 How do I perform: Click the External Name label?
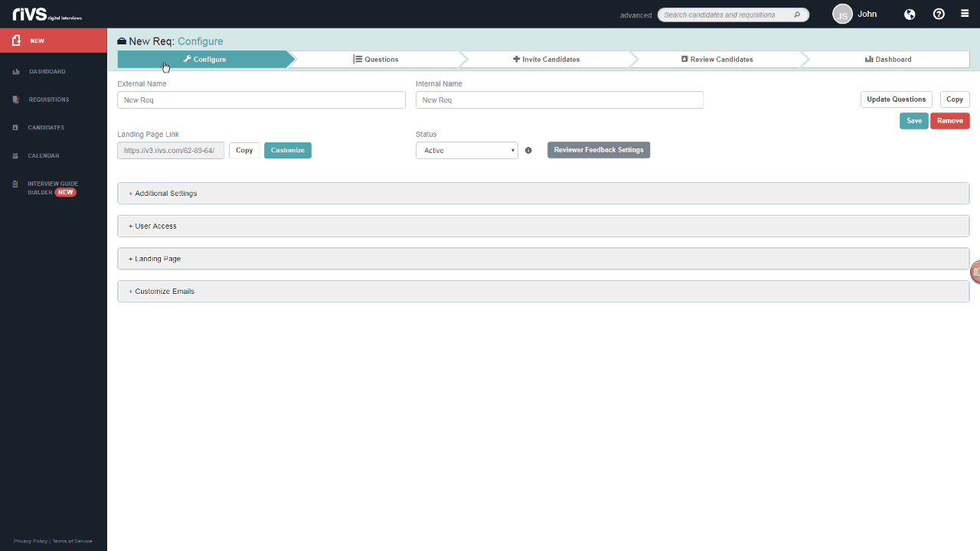pyautogui.click(x=142, y=84)
